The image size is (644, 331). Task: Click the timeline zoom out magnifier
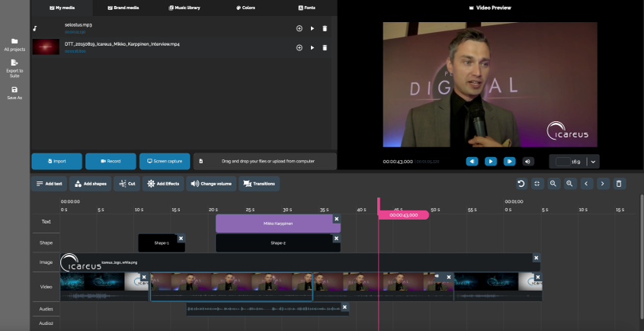tap(553, 184)
